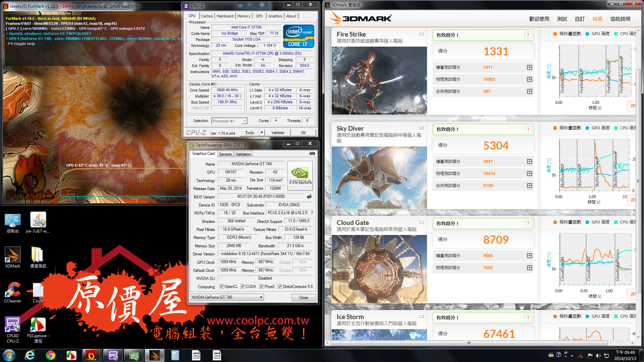
Task: Expand Sky Diver 物理測試得分 10474 row
Action: point(530,174)
